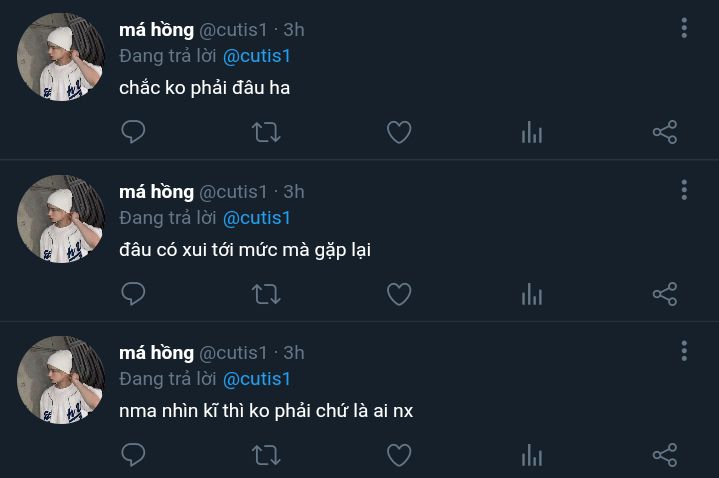Reply to the "đâu có xui tới mức" tweet
Image resolution: width=719 pixels, height=478 pixels.
133,293
